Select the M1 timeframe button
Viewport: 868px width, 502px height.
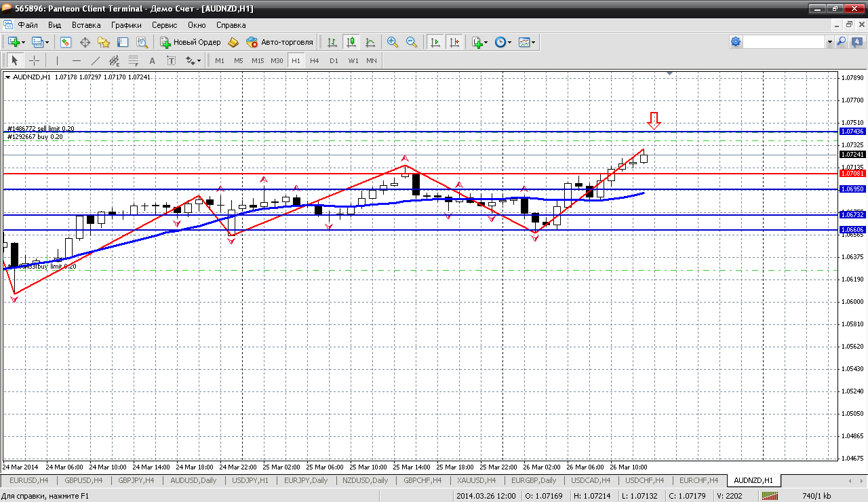[220, 60]
